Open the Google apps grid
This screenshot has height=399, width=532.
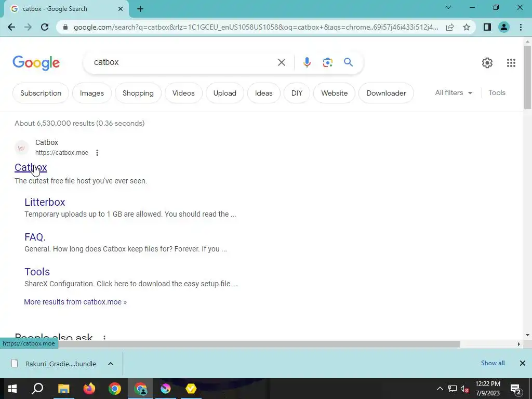pyautogui.click(x=511, y=63)
